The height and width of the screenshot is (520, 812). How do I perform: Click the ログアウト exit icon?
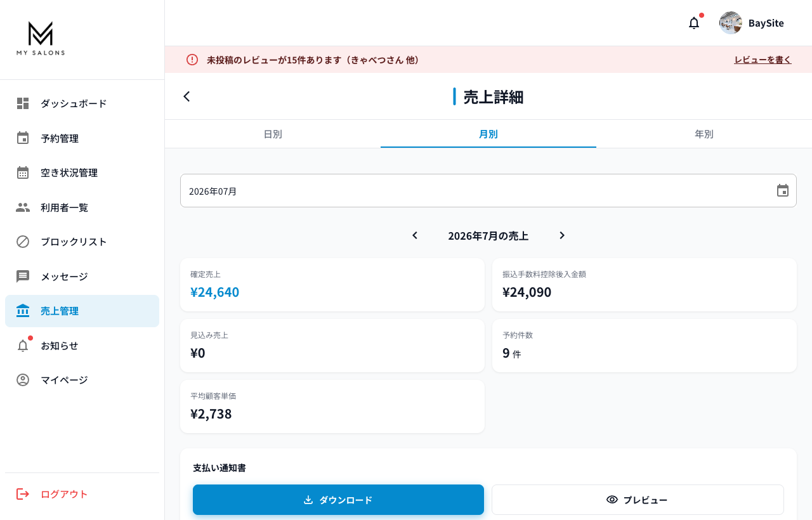[x=23, y=494]
